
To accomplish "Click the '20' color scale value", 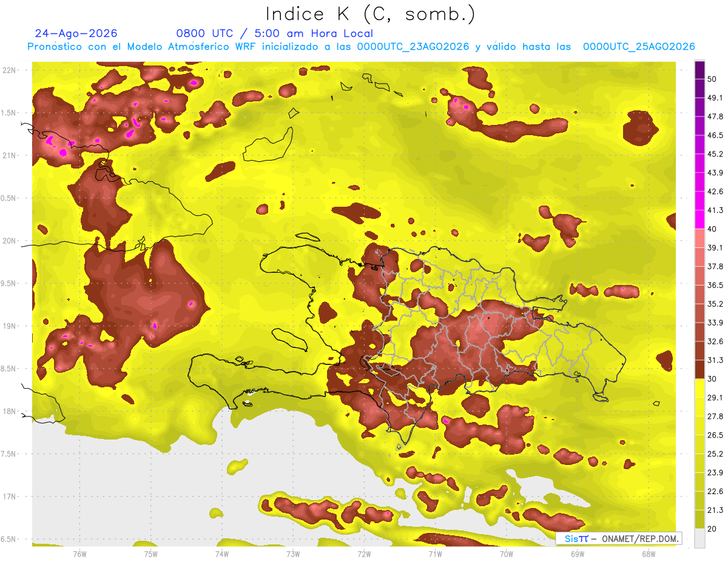I will [x=712, y=529].
